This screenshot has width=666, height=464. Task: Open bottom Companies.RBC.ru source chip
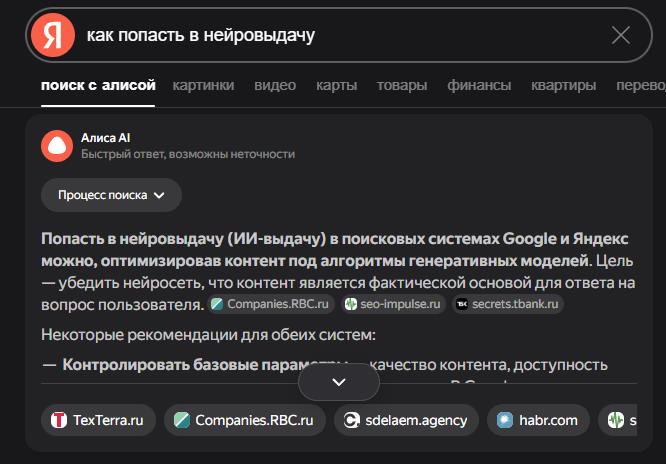click(245, 420)
